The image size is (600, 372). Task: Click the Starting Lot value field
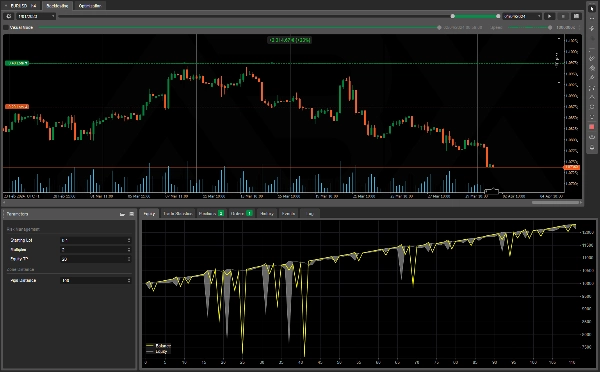[96, 240]
